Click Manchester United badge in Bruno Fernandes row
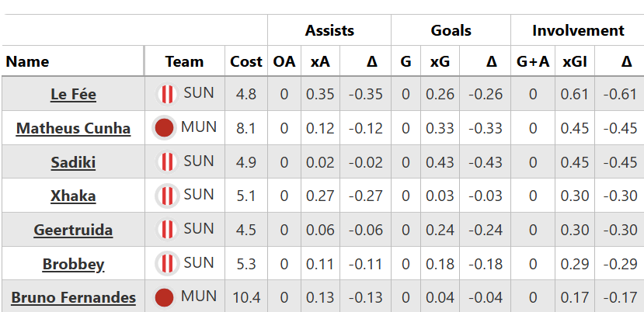 164,297
